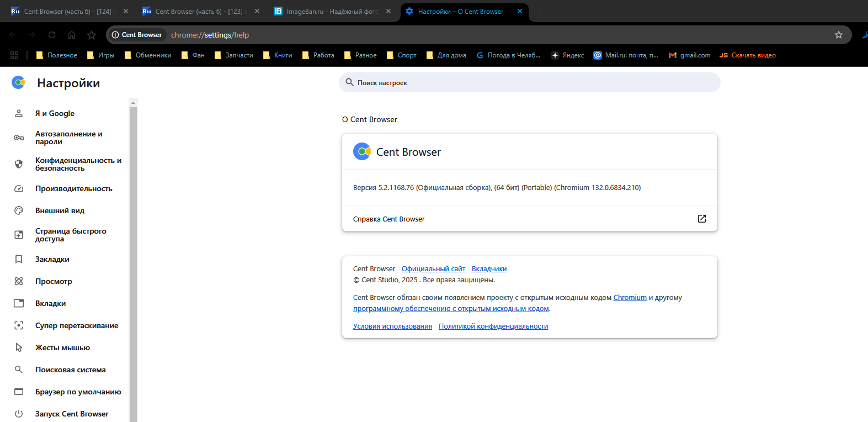Click the settings sidebar scrollbar thumb
The image size is (868, 422).
[133, 264]
